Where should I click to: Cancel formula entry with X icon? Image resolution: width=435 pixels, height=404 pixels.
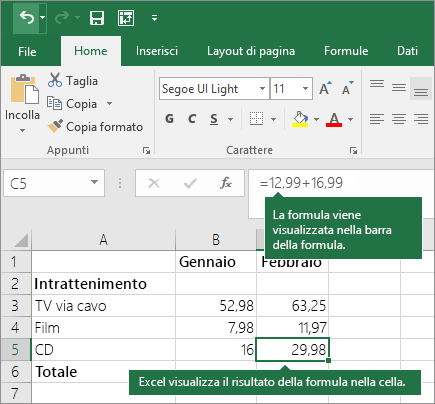pos(154,183)
